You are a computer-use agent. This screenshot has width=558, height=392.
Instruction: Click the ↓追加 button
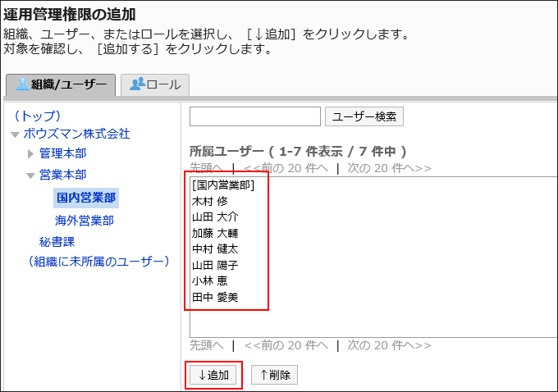pos(213,375)
